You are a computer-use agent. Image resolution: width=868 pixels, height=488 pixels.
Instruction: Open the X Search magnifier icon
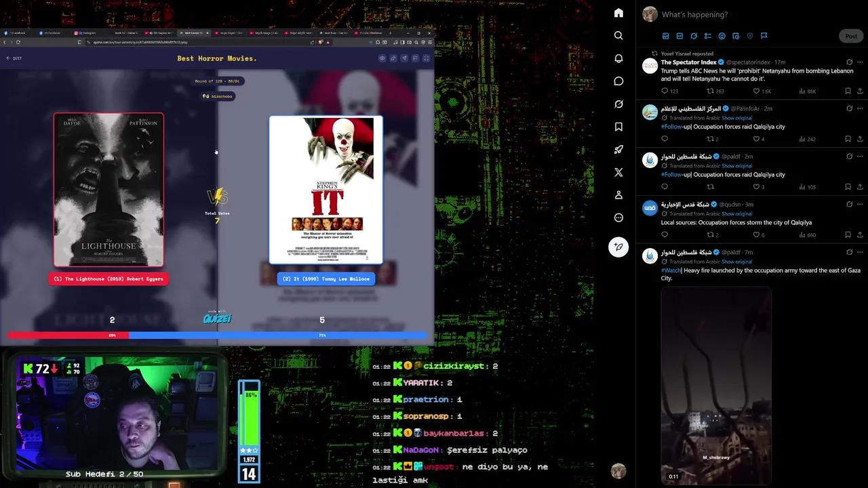click(x=618, y=35)
